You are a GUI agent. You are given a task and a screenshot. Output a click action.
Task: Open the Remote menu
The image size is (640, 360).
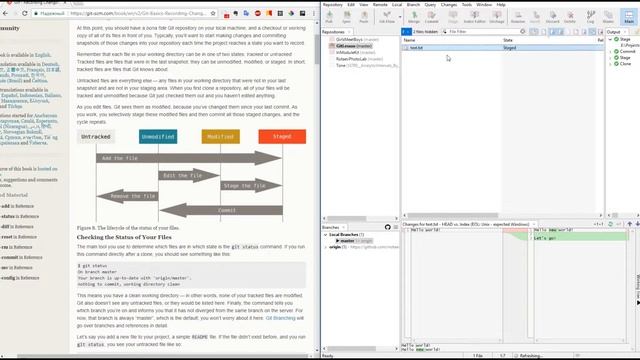click(380, 4)
